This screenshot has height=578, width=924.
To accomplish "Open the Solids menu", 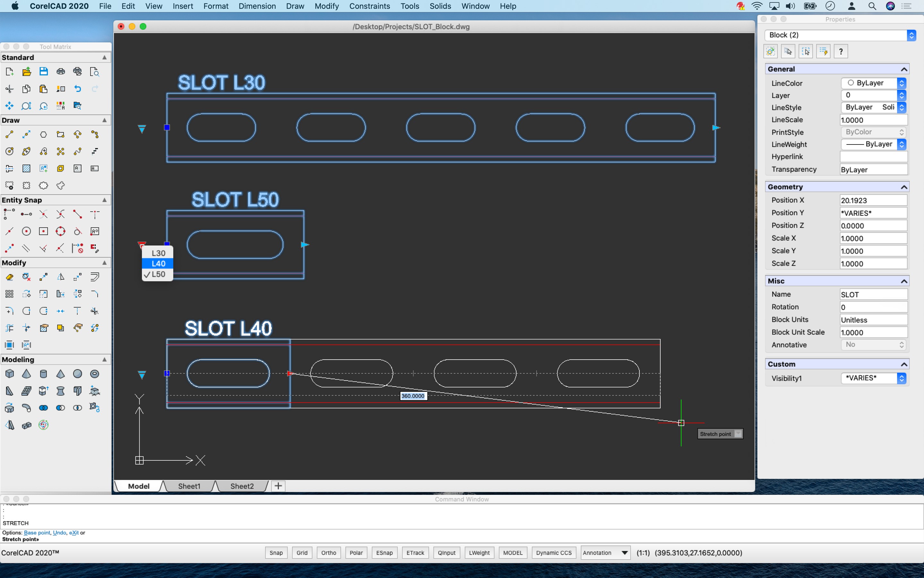I will (x=440, y=6).
